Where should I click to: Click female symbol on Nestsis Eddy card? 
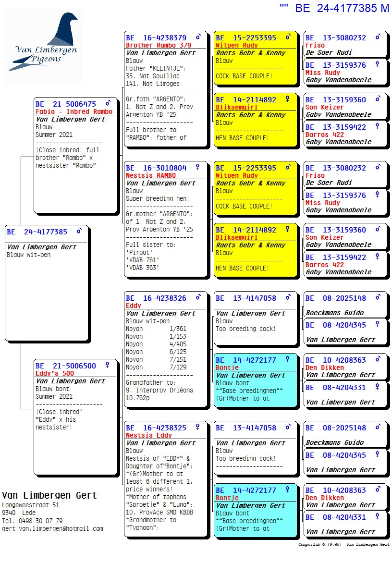197,427
